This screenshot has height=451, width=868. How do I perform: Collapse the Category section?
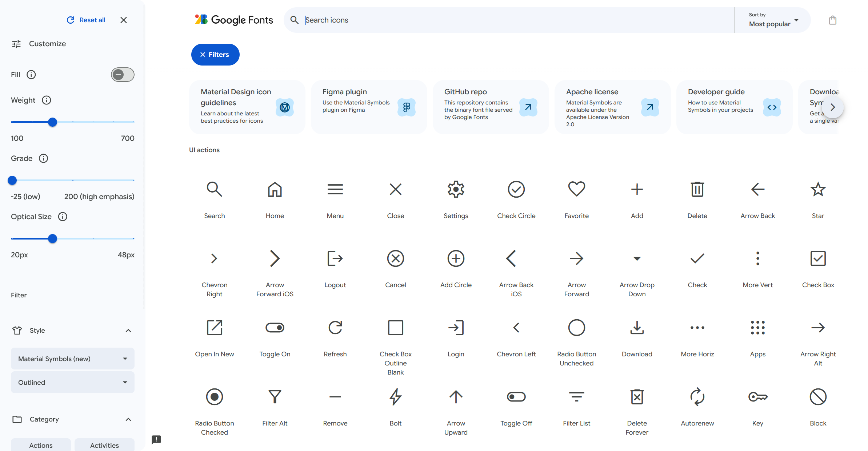(128, 419)
